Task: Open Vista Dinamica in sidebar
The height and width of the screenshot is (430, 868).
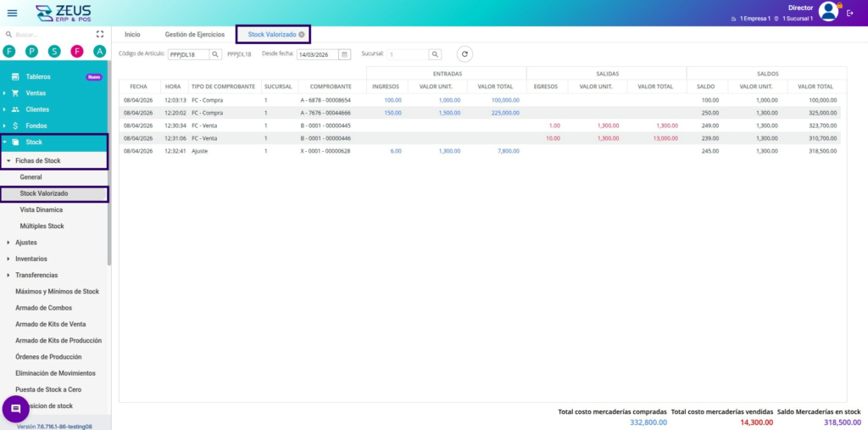Action: [41, 209]
